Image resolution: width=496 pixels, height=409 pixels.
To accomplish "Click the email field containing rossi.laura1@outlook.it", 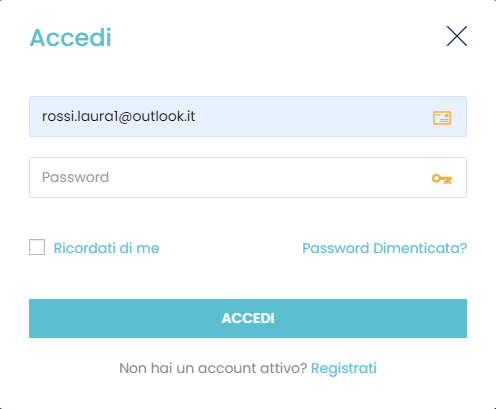I will [248, 116].
